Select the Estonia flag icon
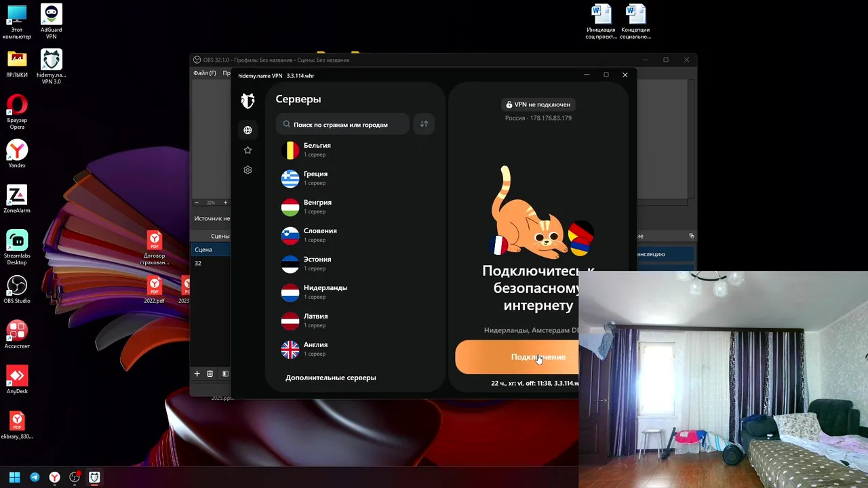The height and width of the screenshot is (488, 868). point(290,264)
